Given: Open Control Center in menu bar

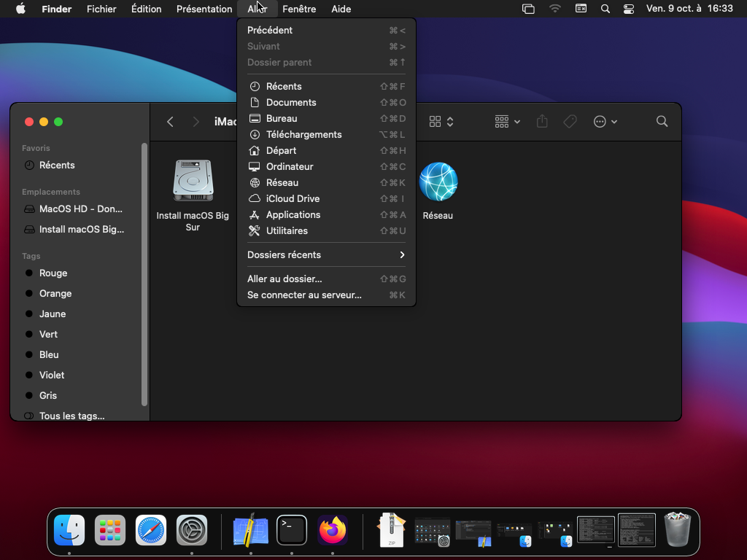Looking at the screenshot, I should tap(629, 9).
